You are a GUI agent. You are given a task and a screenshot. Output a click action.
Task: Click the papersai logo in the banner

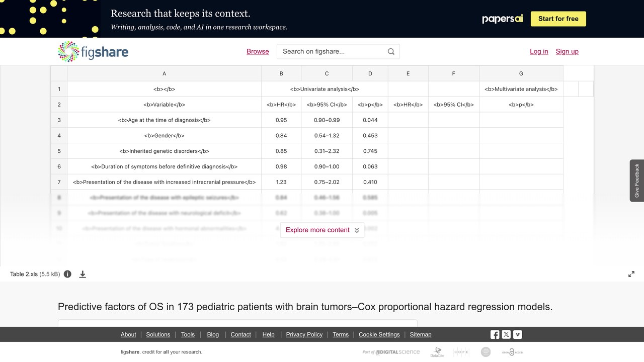(503, 19)
